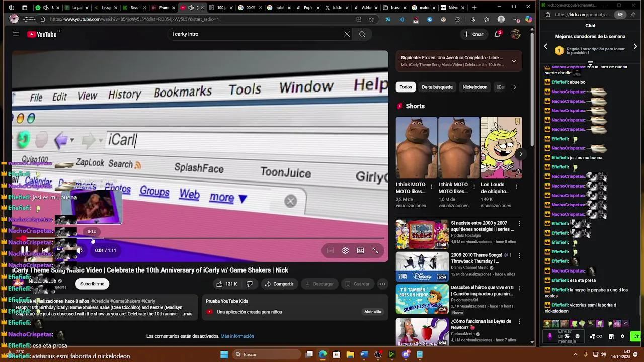Select the Todos filter chip
644x362 pixels.
point(406,87)
